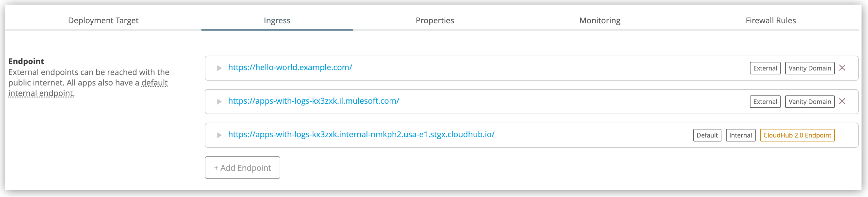Click the Internal tag on the cloudhub.io endpoint

coord(740,135)
